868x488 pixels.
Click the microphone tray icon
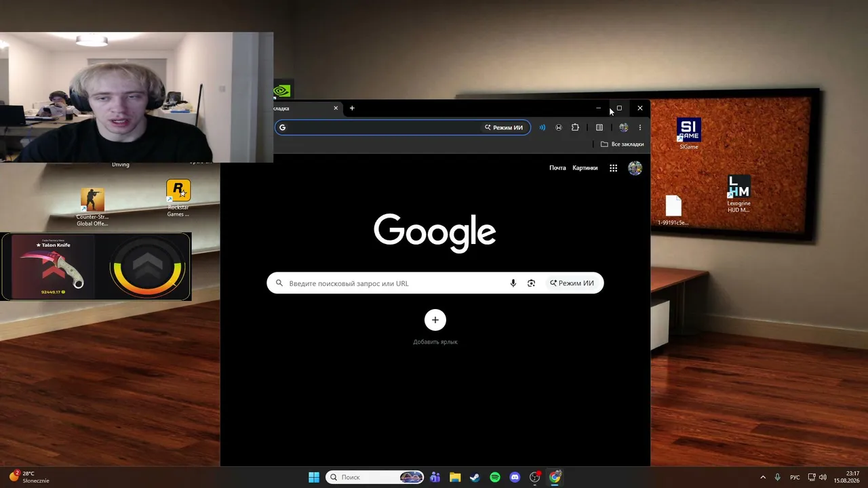point(778,477)
